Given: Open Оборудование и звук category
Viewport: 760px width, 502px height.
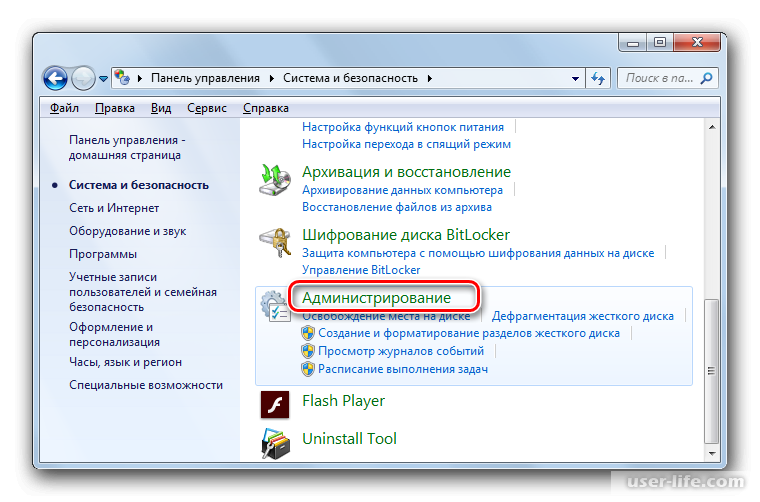Looking at the screenshot, I should point(127,231).
